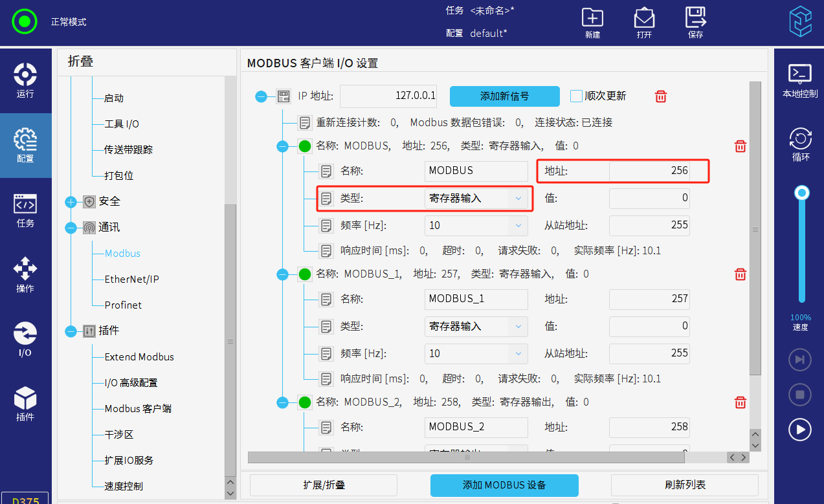Click the 添加新信号 button

tap(504, 96)
